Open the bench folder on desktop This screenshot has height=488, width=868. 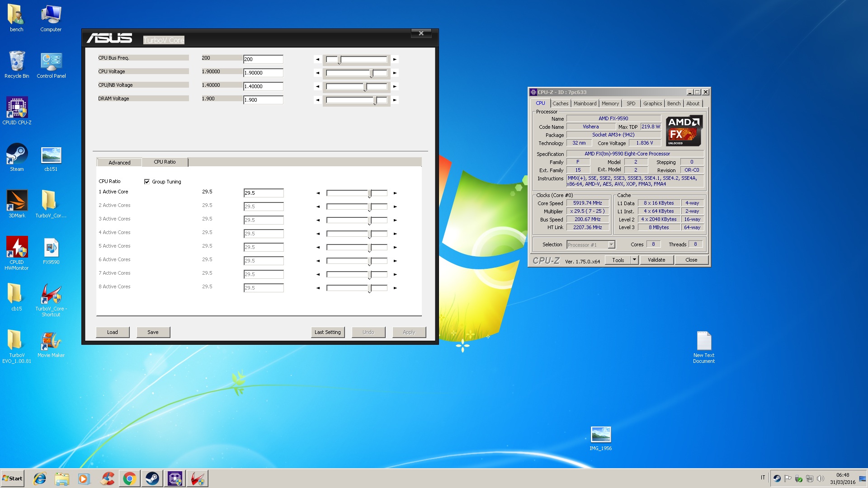17,19
